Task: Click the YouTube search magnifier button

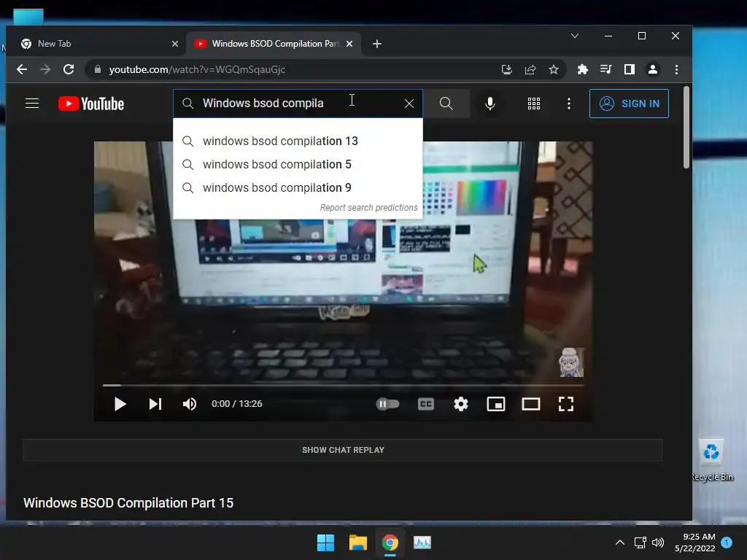Action: click(446, 104)
